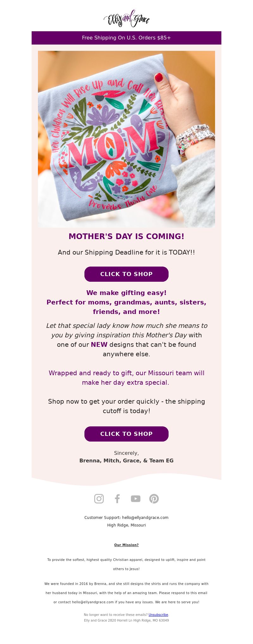Open the MOM floral t-shirt image
Image resolution: width=253 pixels, height=644 pixels.
[x=126, y=139]
